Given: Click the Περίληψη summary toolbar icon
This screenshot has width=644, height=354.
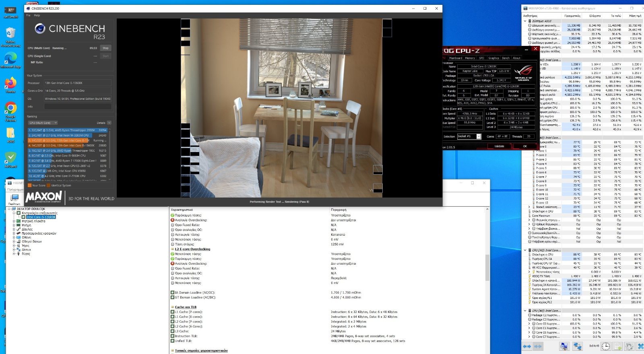Looking at the screenshot, I should click(x=14, y=199).
